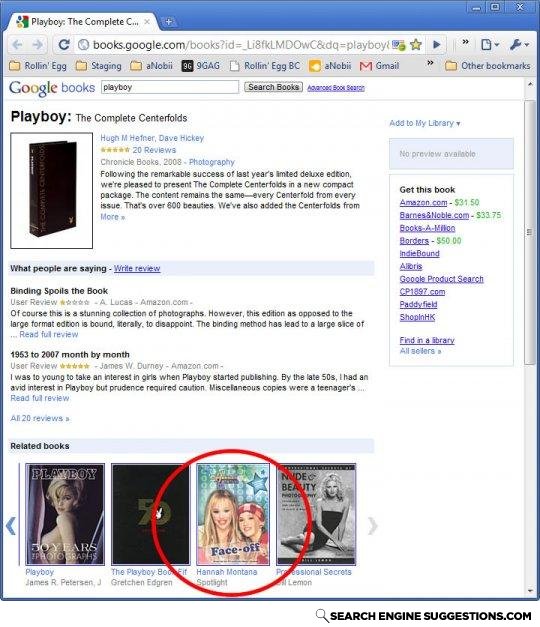Click the translate icon in address bar
Screen dimensions: 540x627
point(398,45)
